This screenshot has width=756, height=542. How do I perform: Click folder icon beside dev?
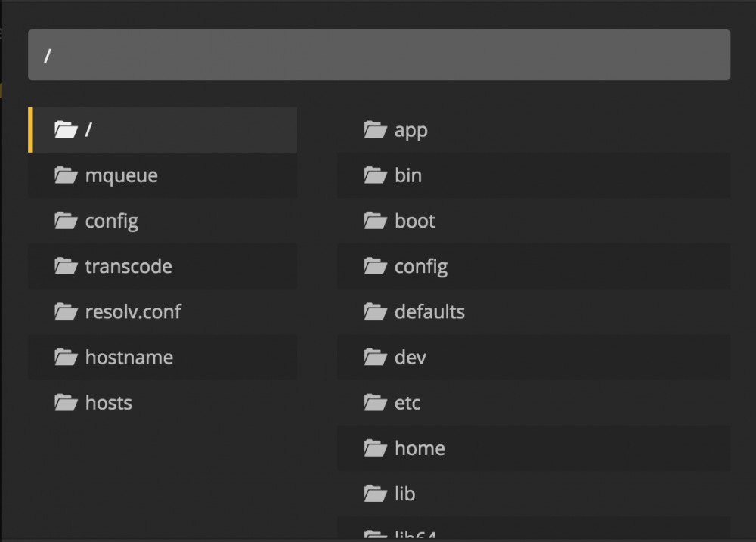(375, 357)
